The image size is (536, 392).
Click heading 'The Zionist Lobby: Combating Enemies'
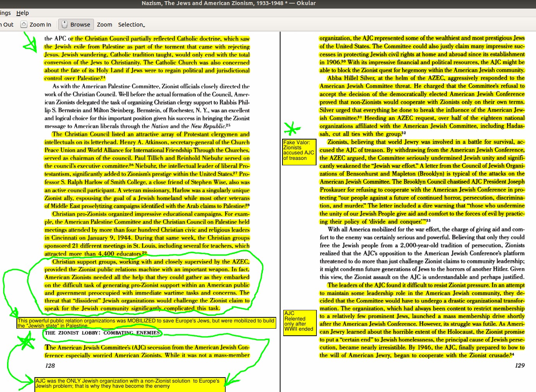[102, 333]
